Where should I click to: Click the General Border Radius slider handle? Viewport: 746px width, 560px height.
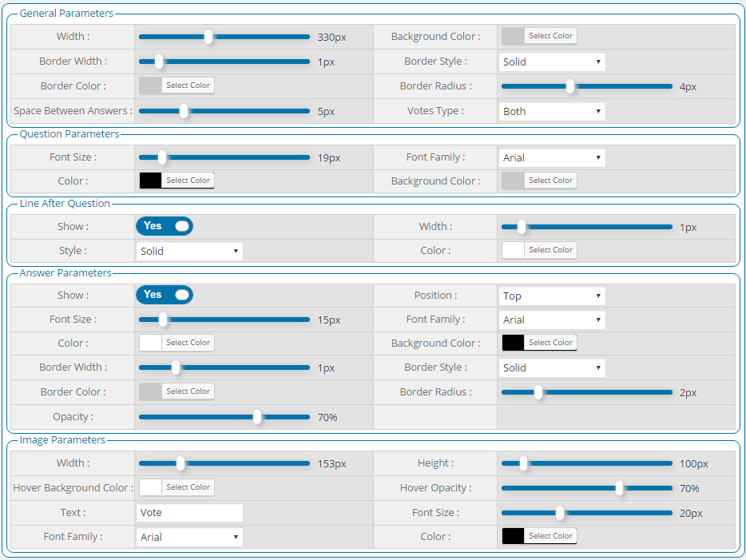570,86
